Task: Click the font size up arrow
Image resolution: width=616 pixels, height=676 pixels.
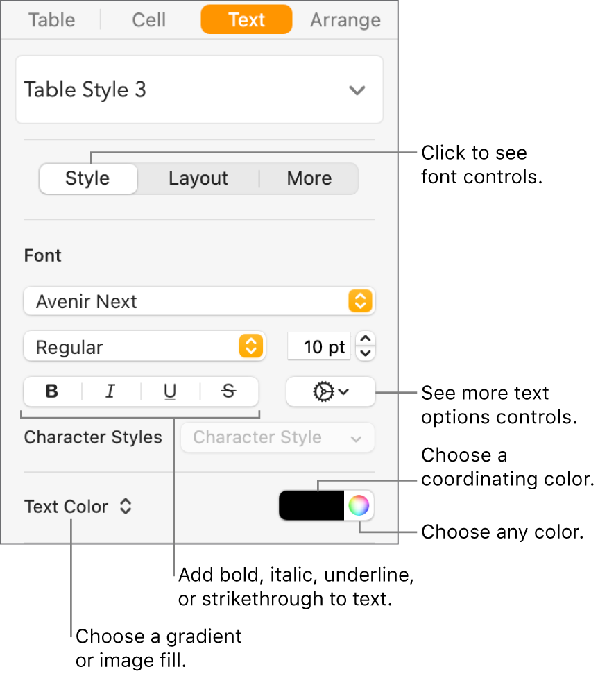Action: pos(366,341)
